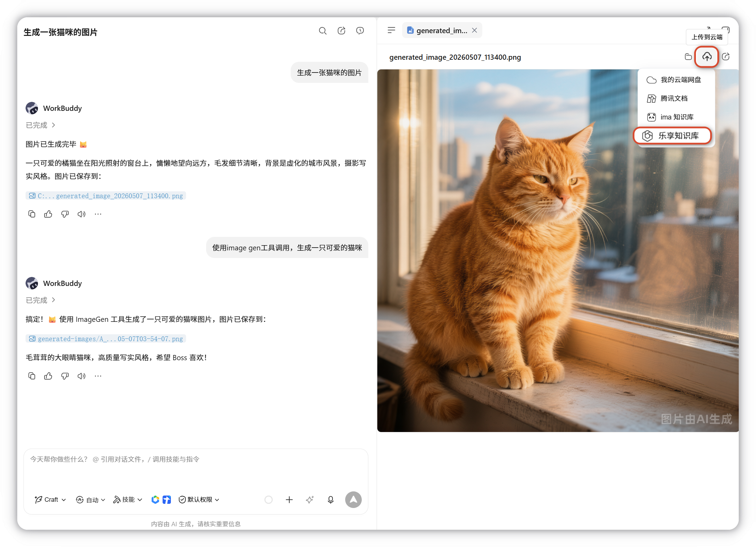Click the empty circle indicator in input toolbar
Viewport: 756px width, 547px height.
[269, 500]
